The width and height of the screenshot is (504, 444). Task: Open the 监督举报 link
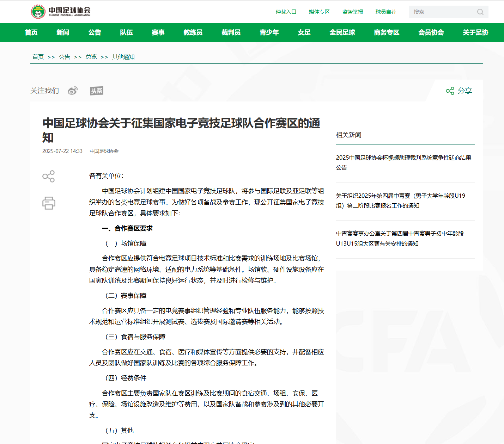click(x=352, y=12)
